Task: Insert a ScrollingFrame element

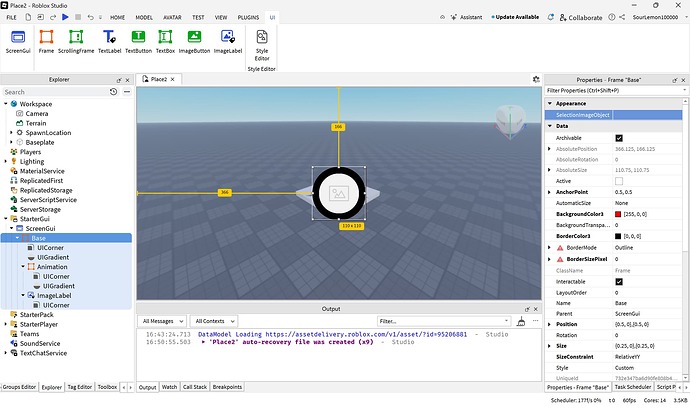Action: 76,42
